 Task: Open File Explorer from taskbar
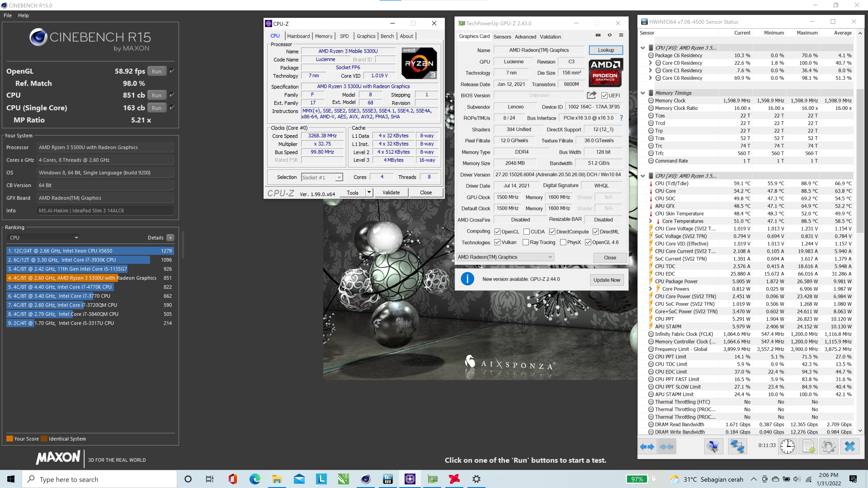277,479
